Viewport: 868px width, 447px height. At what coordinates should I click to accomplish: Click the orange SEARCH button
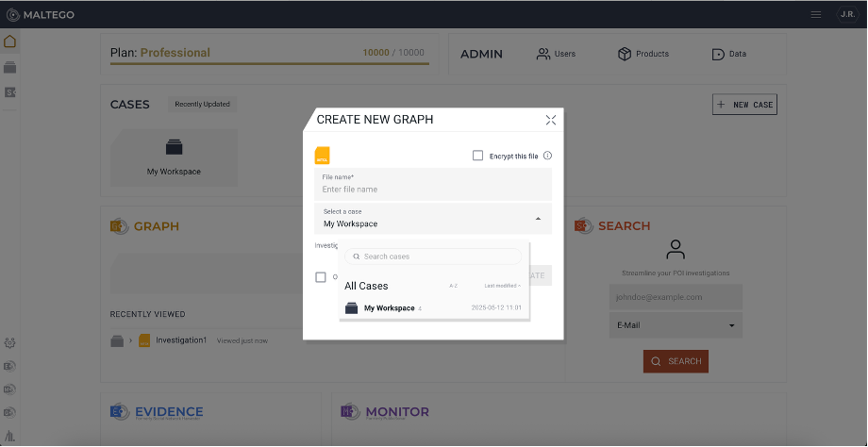676,361
